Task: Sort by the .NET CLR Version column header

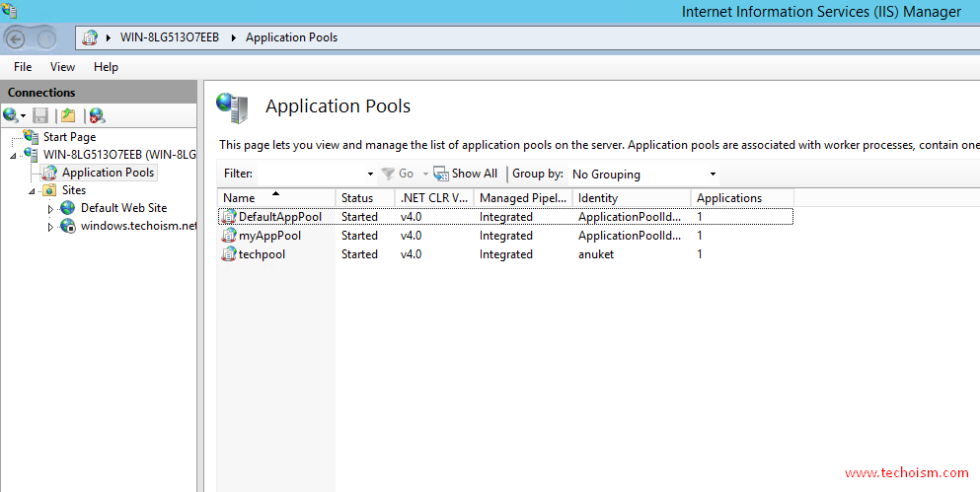Action: (x=434, y=198)
